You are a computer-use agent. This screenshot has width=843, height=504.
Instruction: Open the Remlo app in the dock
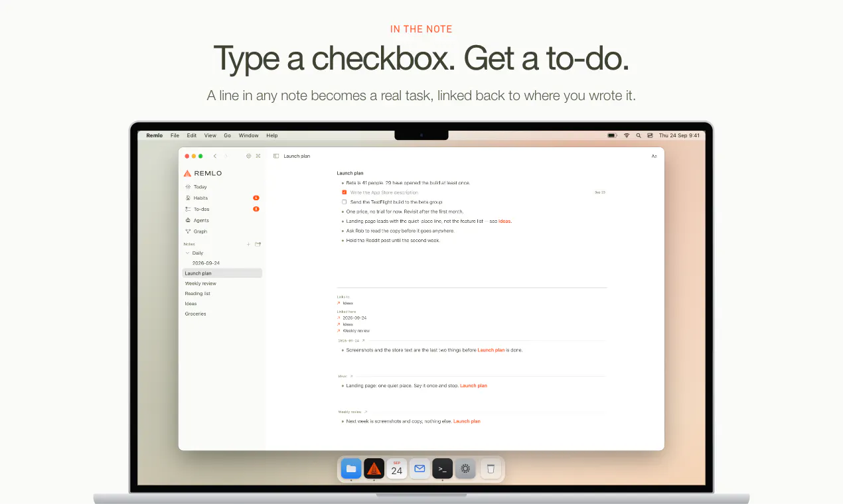[374, 469]
